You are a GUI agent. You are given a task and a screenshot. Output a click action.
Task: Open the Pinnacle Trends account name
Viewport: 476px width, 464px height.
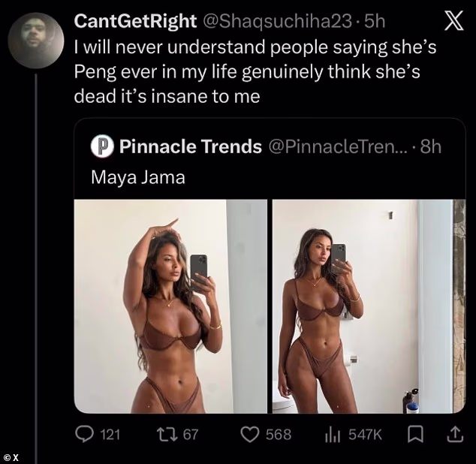[x=189, y=147]
